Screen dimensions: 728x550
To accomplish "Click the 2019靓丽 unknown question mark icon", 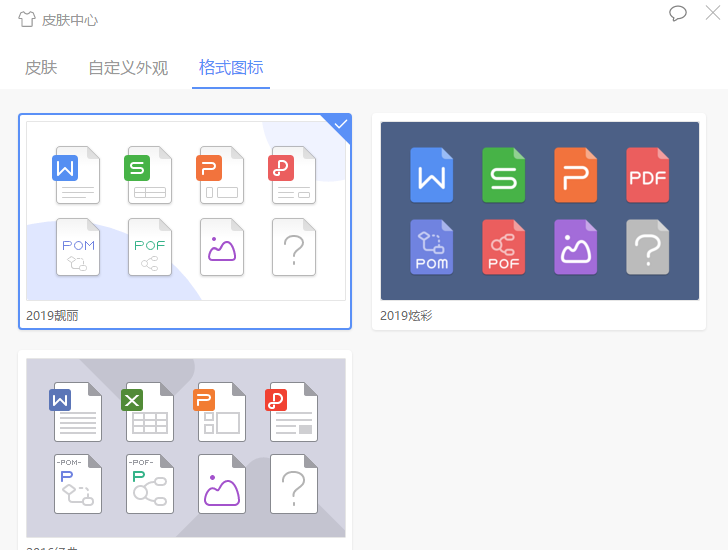I will tap(293, 247).
